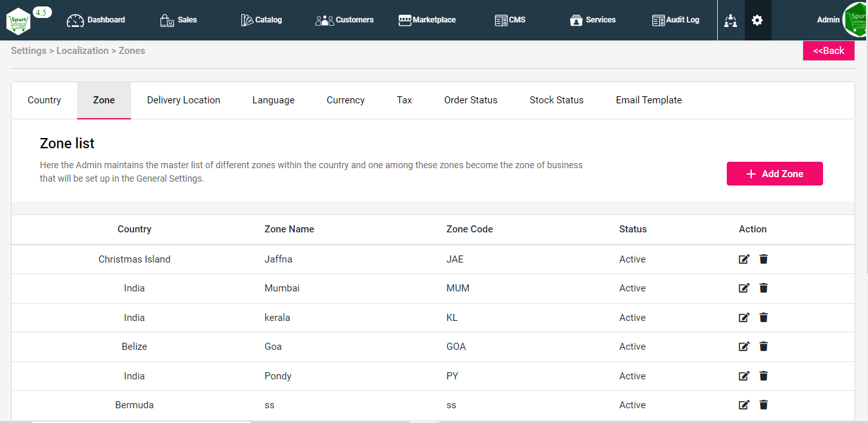Click Settings in the breadcrumb
Image resolution: width=868 pixels, height=423 pixels.
point(28,51)
